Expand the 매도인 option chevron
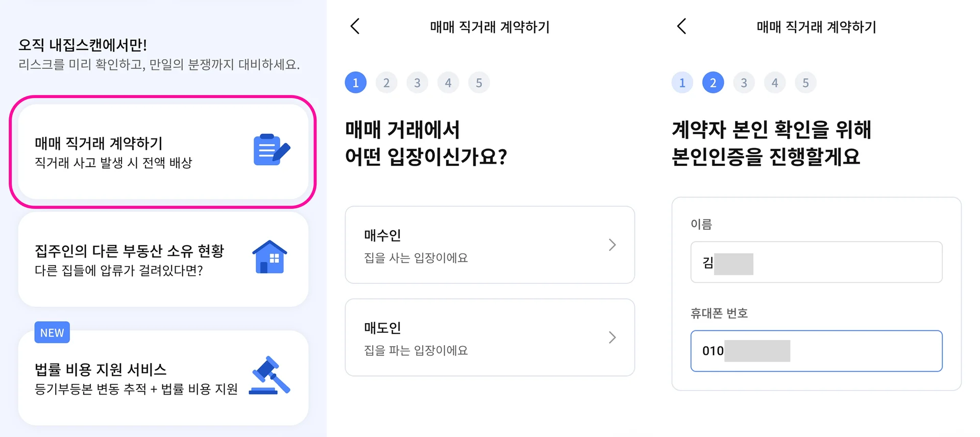Screen dimensions: 980x437 click(x=612, y=337)
